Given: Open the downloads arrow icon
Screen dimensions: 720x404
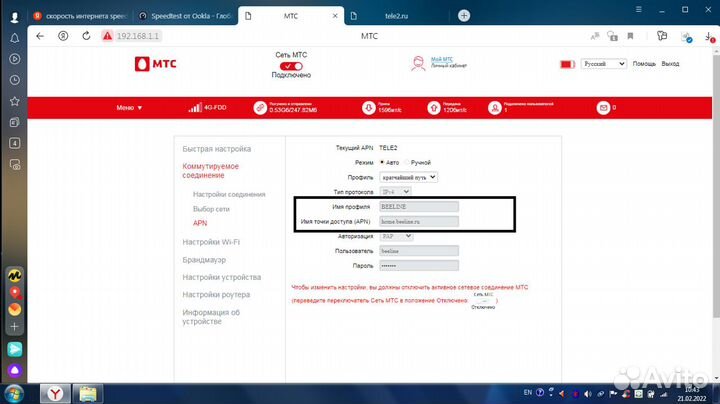Looking at the screenshot, I should [709, 37].
